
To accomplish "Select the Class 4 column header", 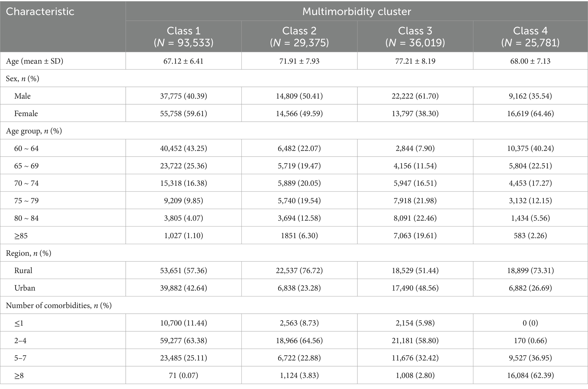I will point(530,36).
